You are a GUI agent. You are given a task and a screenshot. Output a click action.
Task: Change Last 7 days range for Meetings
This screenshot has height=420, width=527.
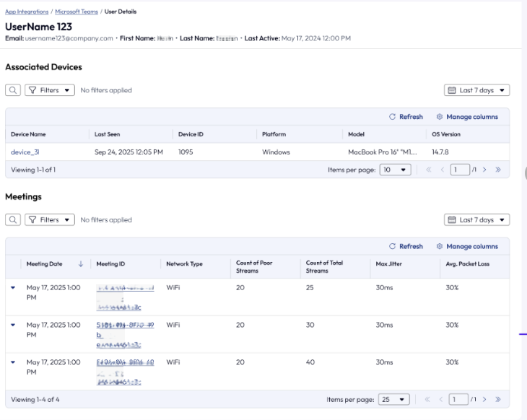(x=476, y=220)
